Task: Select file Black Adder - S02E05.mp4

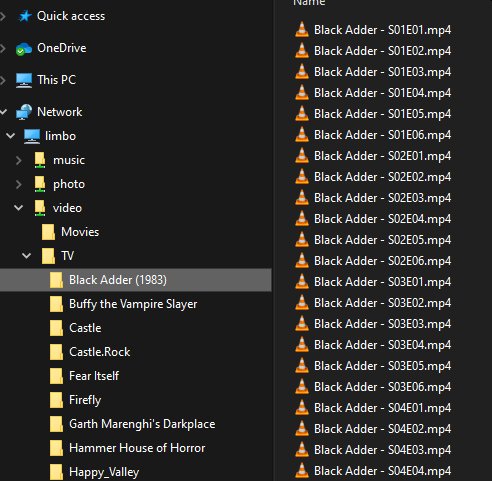Action: (x=382, y=240)
